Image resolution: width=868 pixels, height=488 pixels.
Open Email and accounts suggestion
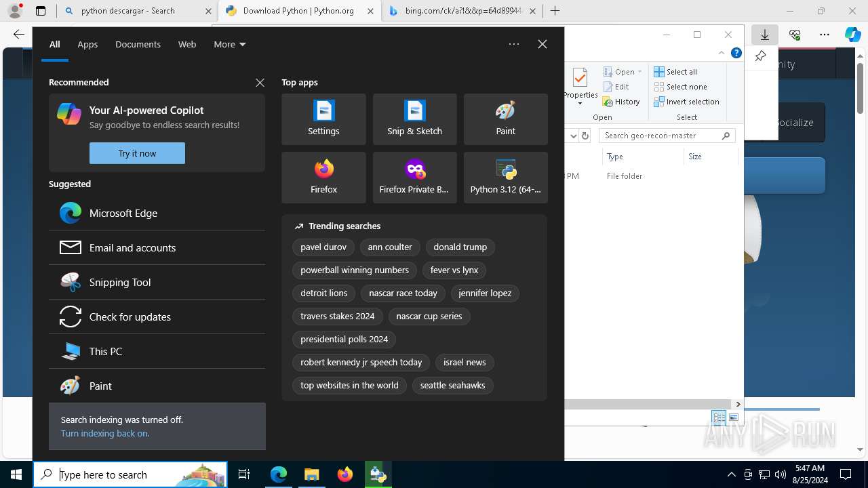coord(157,247)
